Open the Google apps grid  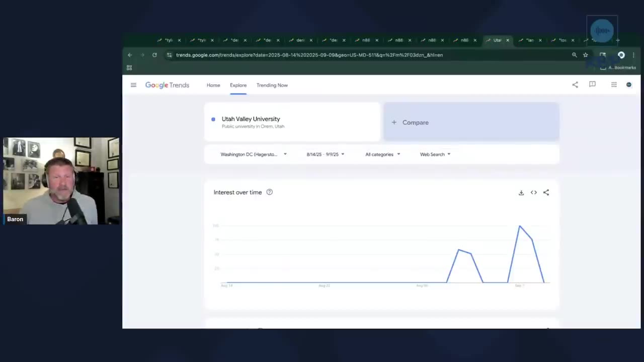[x=614, y=84]
